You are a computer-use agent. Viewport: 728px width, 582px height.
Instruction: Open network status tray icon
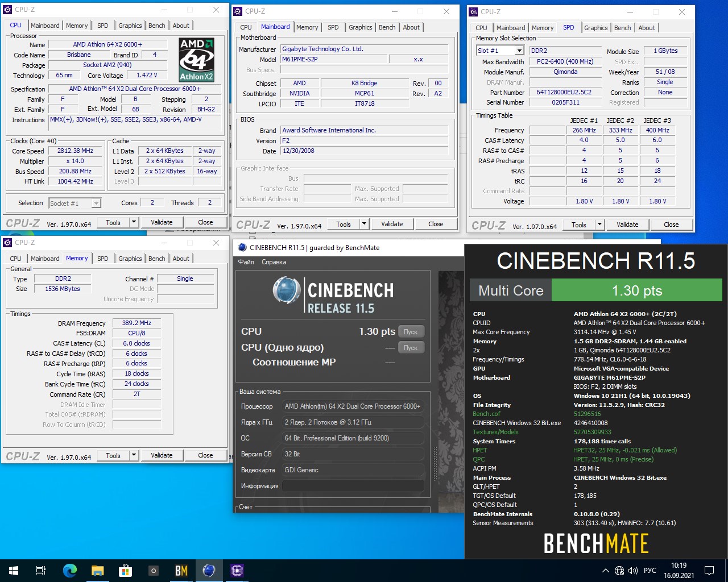coord(619,571)
